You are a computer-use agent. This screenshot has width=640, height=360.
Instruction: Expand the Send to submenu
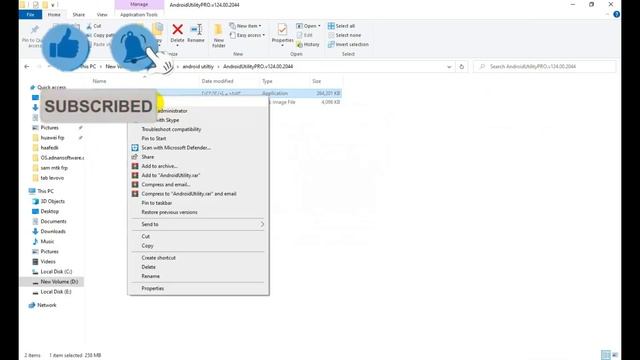click(198, 224)
